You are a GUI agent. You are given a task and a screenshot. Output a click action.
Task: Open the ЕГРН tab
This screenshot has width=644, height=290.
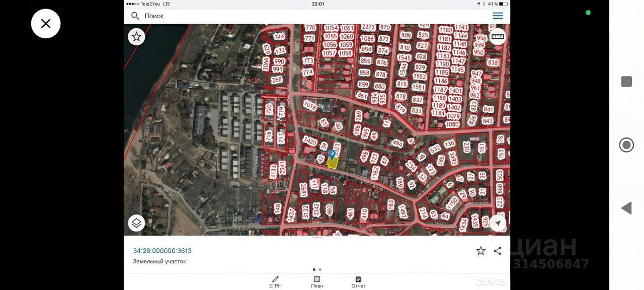click(275, 282)
